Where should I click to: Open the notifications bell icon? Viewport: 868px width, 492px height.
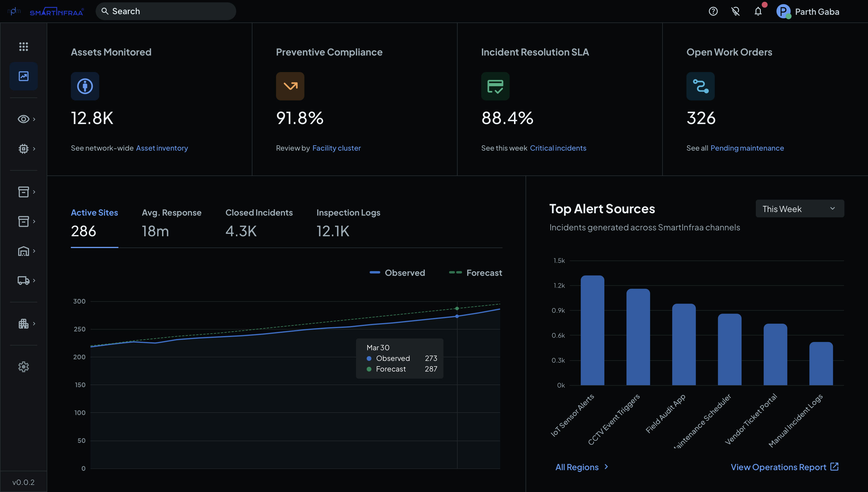pyautogui.click(x=758, y=11)
